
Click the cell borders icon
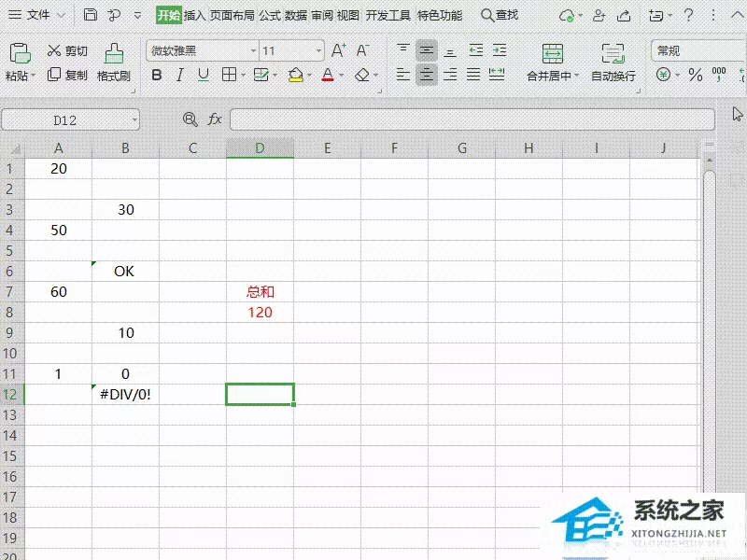(x=229, y=75)
